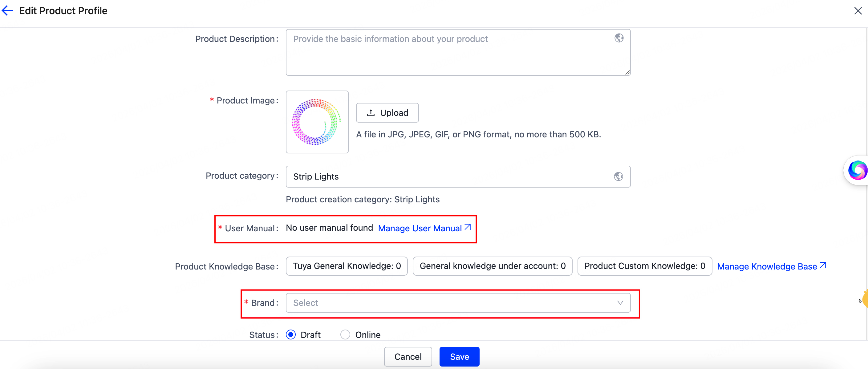Click the product image thumbnail preview
The width and height of the screenshot is (868, 369).
point(317,122)
